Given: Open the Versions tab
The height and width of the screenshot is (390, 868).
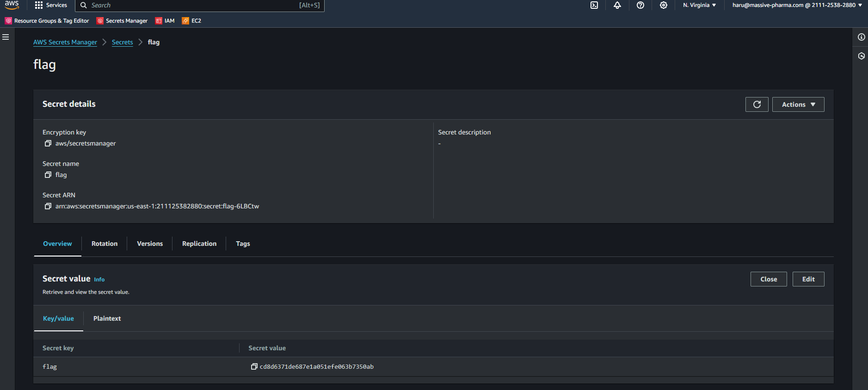Looking at the screenshot, I should pos(150,244).
